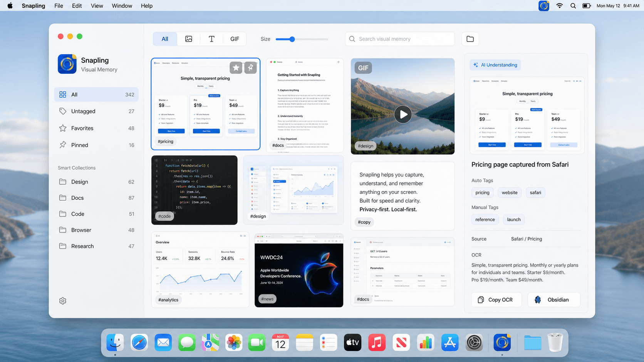
Task: Open the Window menu
Action: tap(122, 6)
